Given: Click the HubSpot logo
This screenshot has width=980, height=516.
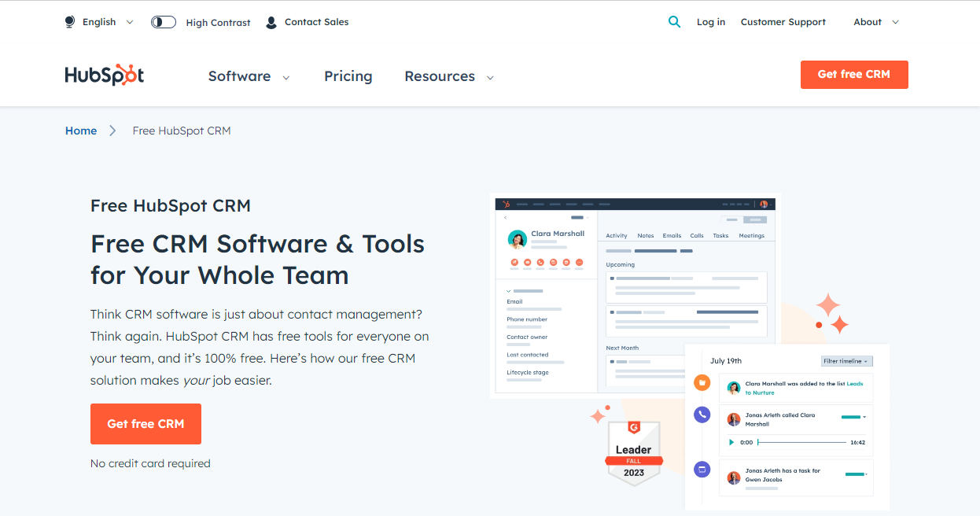Looking at the screenshot, I should [104, 74].
